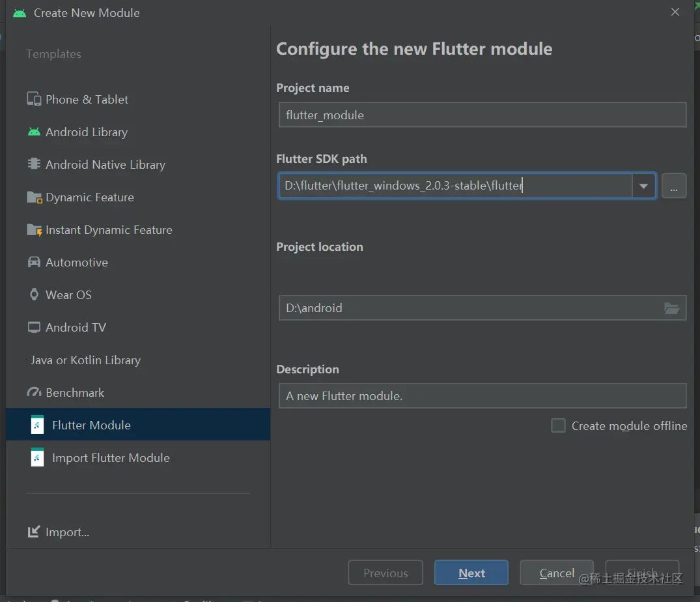Open the Flutter SDK path dropdown arrow
The height and width of the screenshot is (602, 700).
click(x=643, y=186)
